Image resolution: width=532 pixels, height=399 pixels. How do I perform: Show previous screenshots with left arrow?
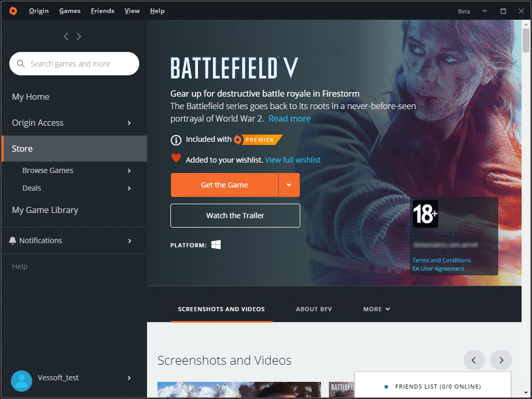(x=474, y=361)
